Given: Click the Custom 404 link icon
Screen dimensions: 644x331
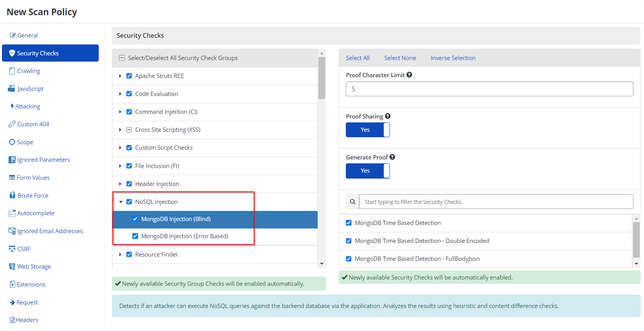Looking at the screenshot, I should [x=12, y=124].
